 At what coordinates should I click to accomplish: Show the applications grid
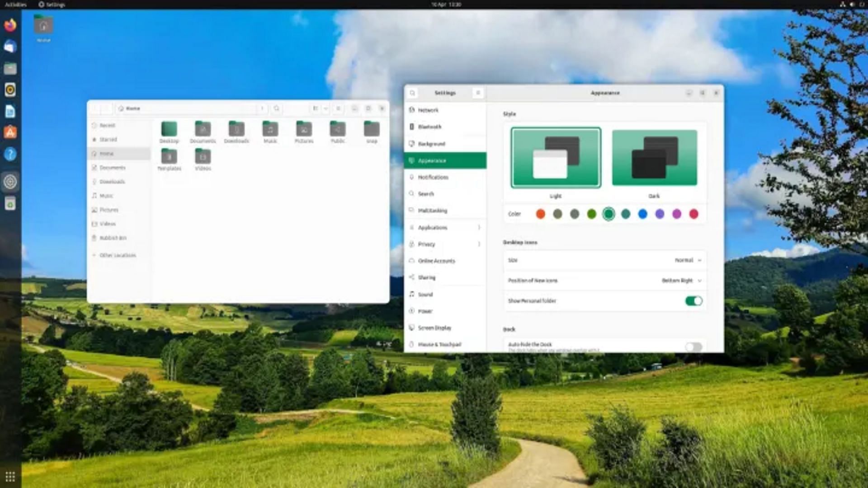tap(10, 477)
